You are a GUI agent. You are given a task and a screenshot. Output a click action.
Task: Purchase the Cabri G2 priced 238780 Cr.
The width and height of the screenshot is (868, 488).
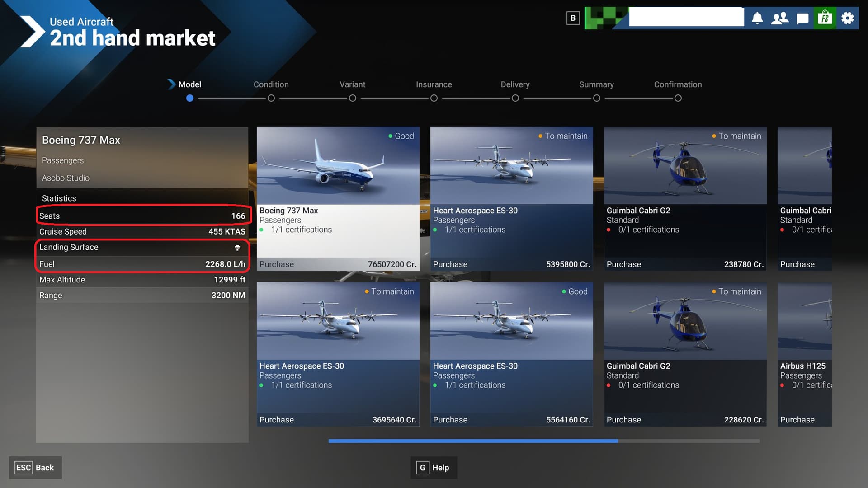(x=685, y=264)
